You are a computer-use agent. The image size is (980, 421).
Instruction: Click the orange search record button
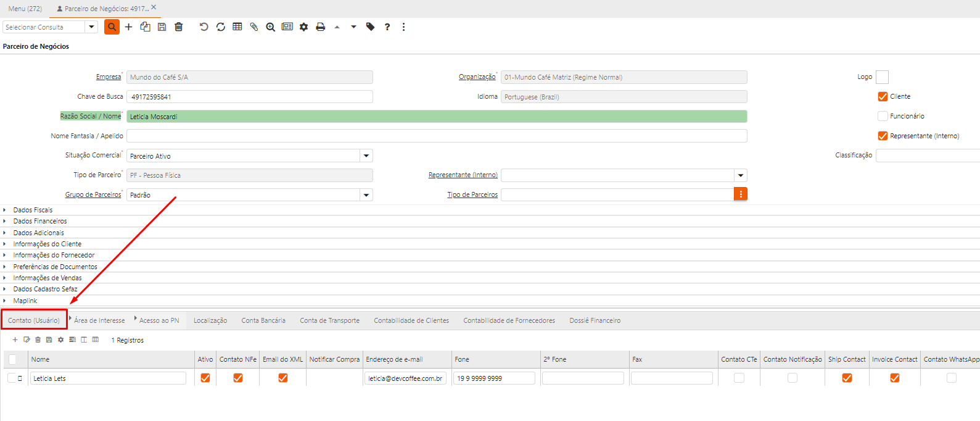112,27
